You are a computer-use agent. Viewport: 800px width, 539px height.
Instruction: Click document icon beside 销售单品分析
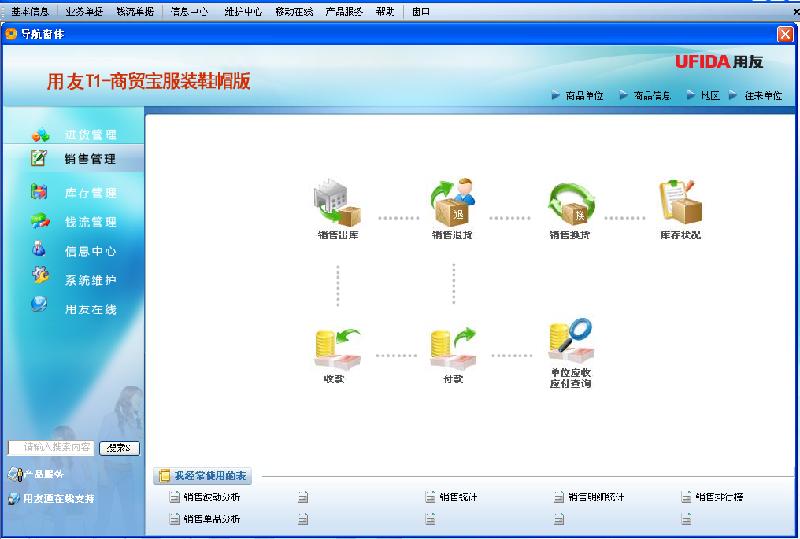pyautogui.click(x=174, y=519)
